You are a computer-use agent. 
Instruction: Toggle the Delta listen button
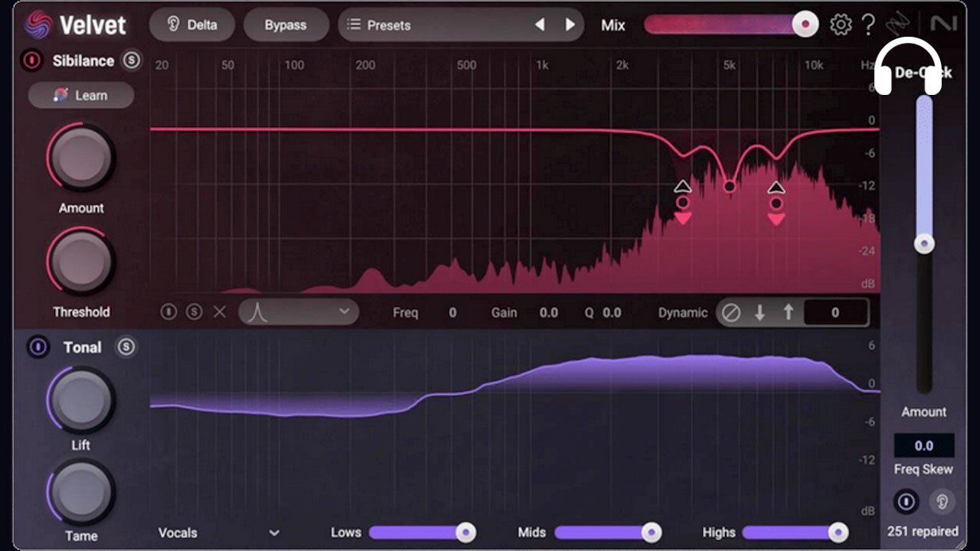(193, 25)
